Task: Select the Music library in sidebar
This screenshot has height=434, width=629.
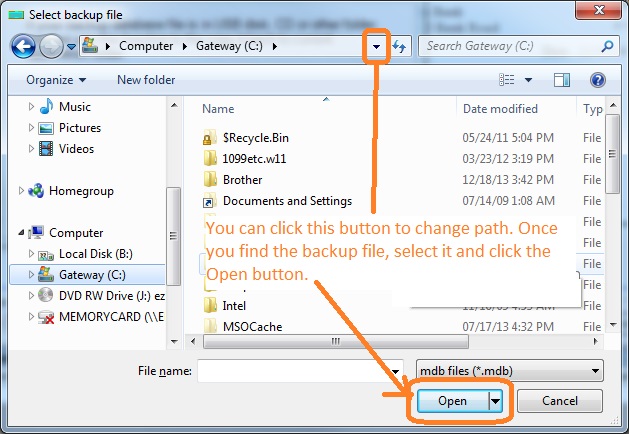Action: 74,107
